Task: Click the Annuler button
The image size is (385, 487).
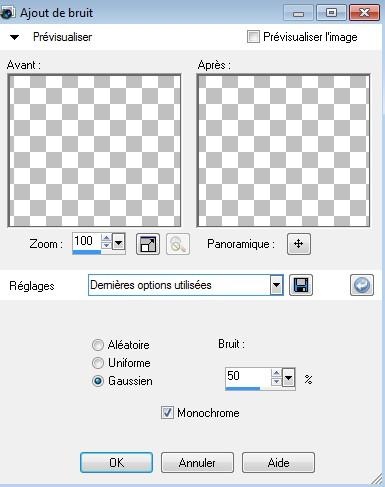Action: (x=197, y=463)
